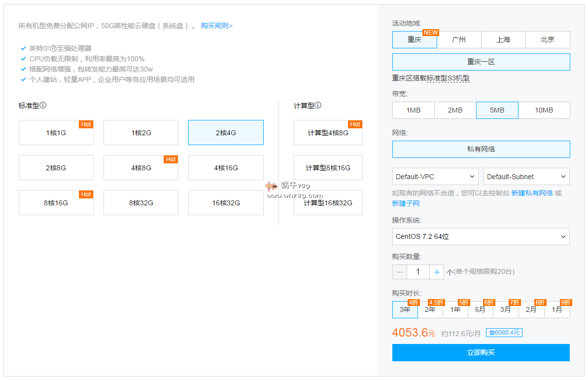Click the plus quantity button
The width and height of the screenshot is (588, 380).
pyautogui.click(x=437, y=272)
